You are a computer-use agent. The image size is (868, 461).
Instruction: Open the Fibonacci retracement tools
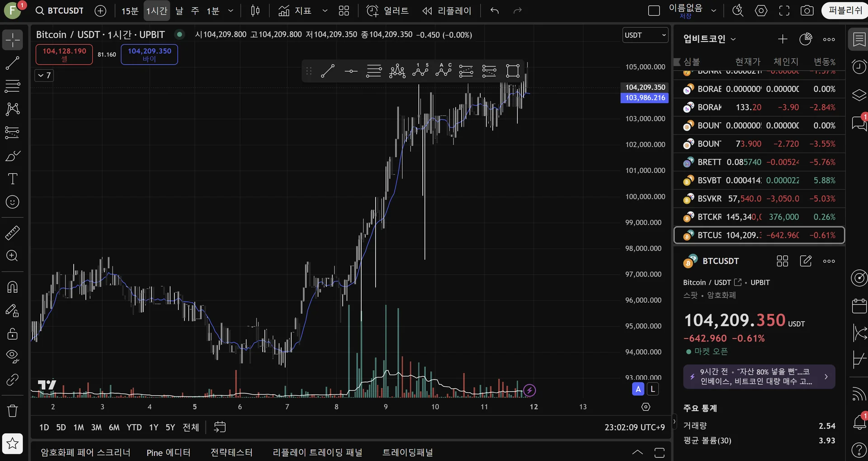pyautogui.click(x=13, y=86)
